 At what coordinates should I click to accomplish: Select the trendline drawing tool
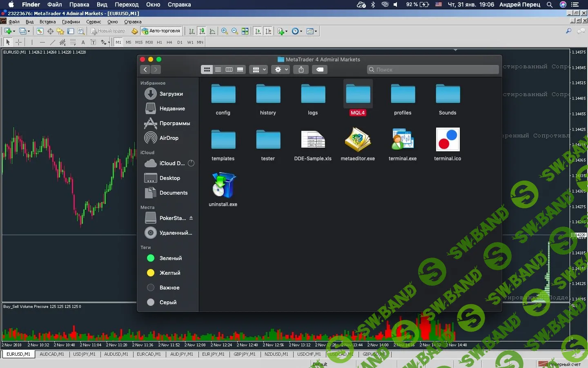(x=52, y=42)
